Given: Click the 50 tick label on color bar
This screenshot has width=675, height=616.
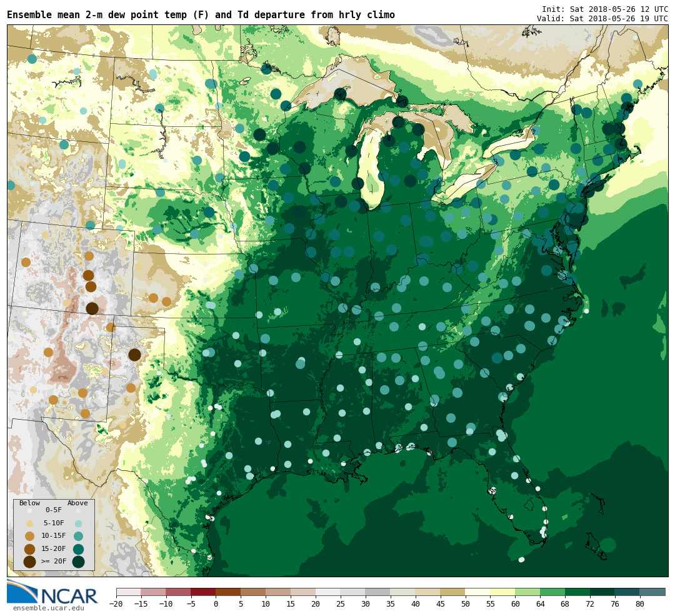Looking at the screenshot, I should click(466, 604).
